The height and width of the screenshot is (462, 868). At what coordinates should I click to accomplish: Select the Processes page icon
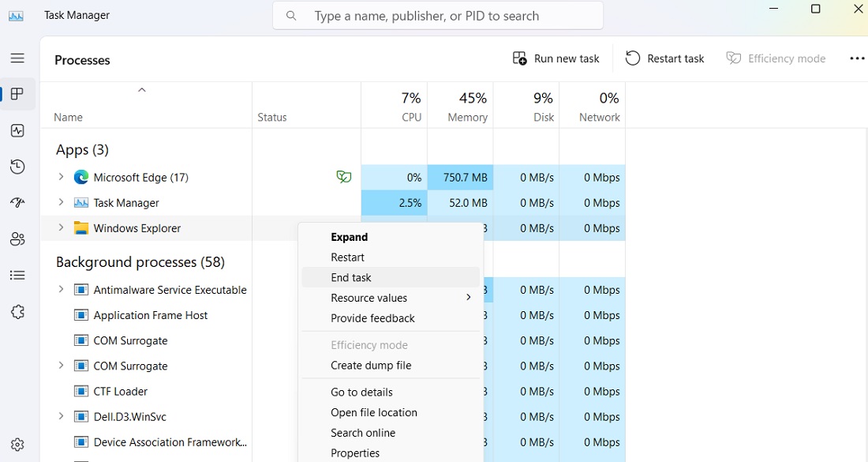click(17, 93)
